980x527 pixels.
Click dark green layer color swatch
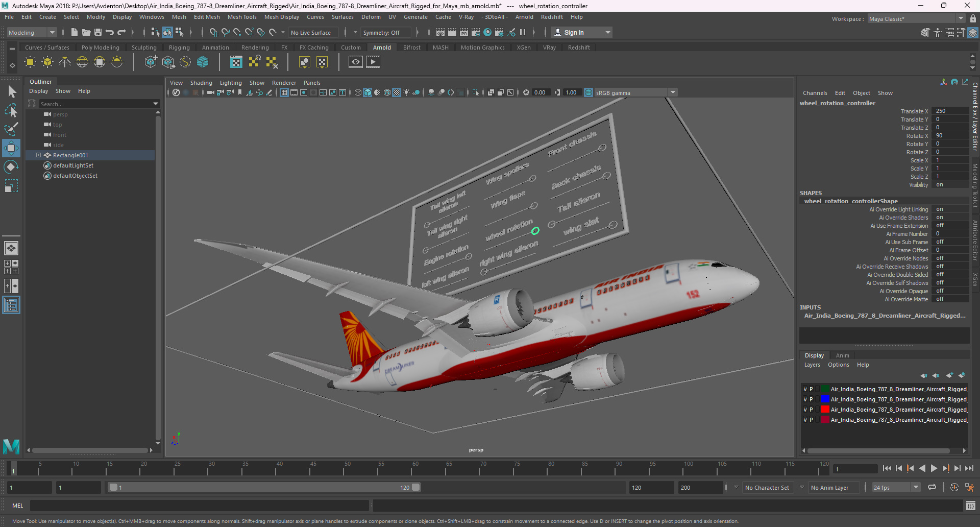click(825, 389)
